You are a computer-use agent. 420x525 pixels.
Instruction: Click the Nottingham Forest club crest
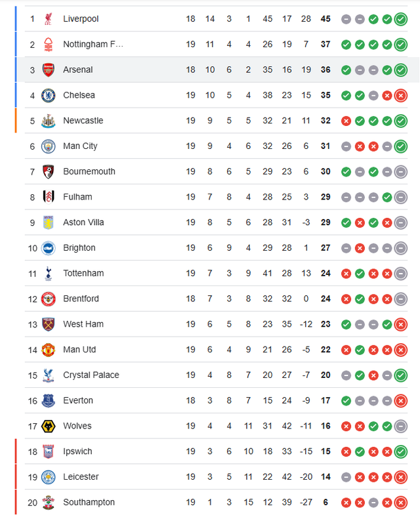click(x=48, y=45)
